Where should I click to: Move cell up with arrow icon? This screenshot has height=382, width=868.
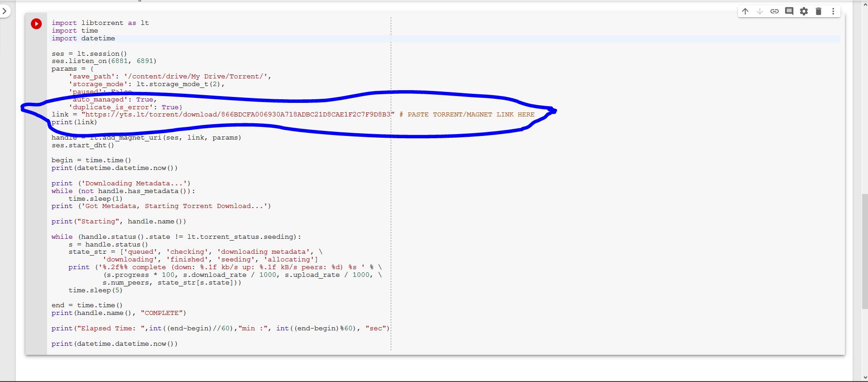click(x=745, y=11)
